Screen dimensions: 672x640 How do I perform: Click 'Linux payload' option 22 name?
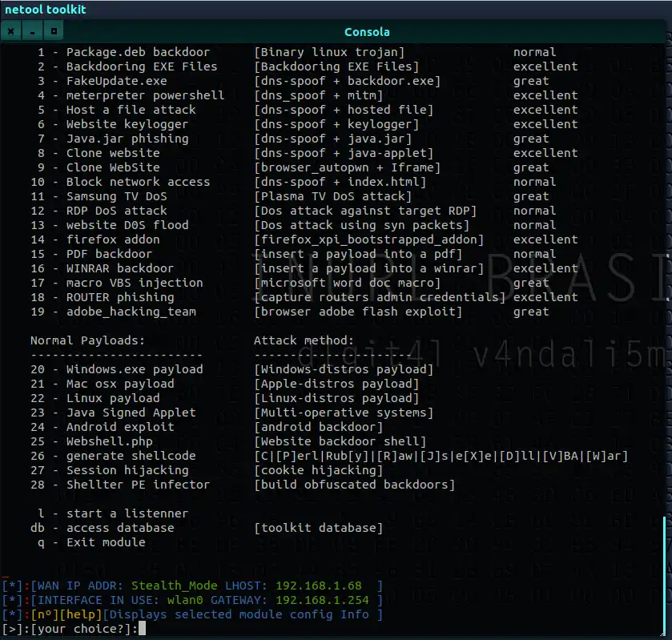tap(113, 398)
